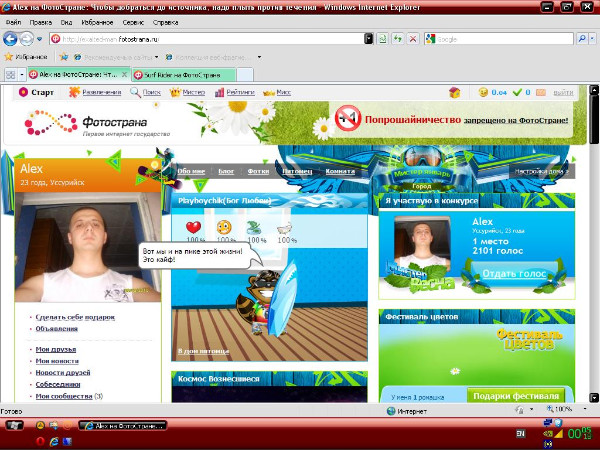Click the browser Forward arrow button

pos(27,39)
